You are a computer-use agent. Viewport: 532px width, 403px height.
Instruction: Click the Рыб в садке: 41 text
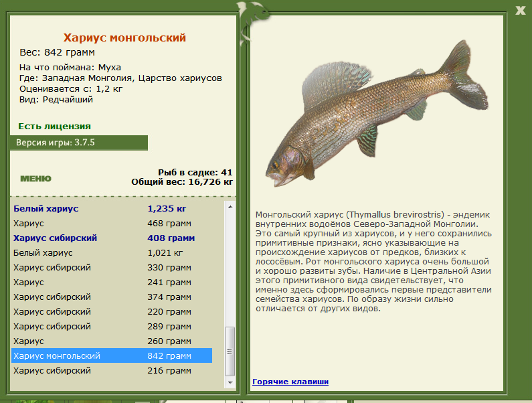pyautogui.click(x=195, y=173)
